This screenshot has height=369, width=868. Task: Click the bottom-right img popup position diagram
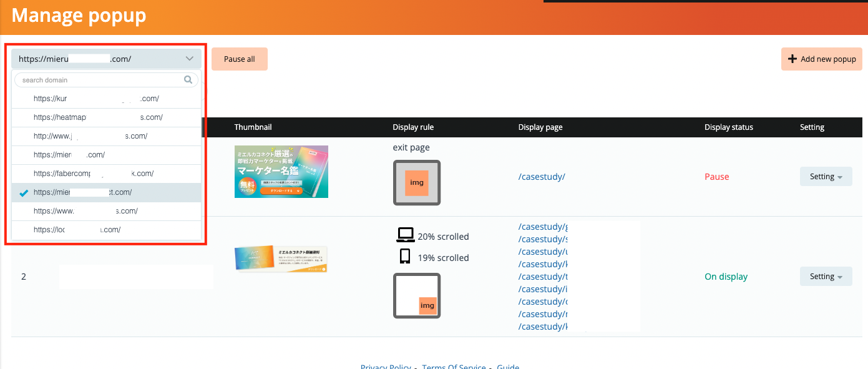pyautogui.click(x=417, y=295)
